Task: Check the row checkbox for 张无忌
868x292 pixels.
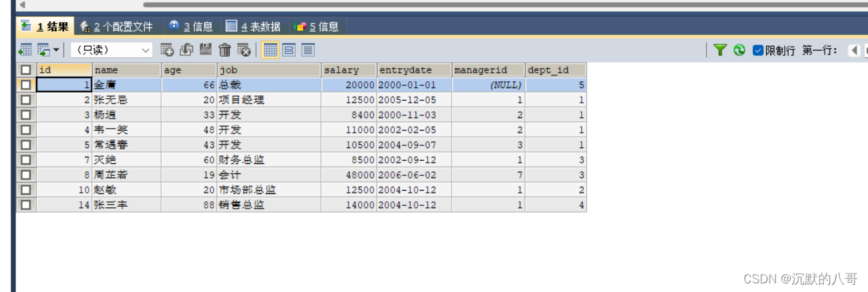Action: click(25, 99)
